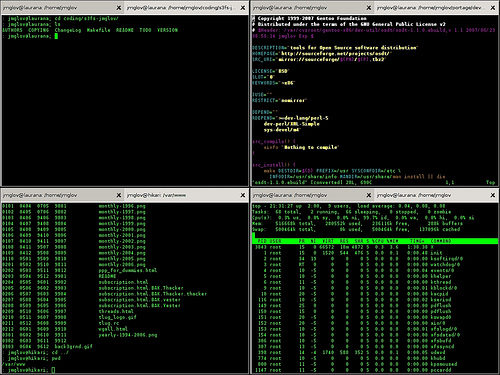Close the /home/jmglov tab next to the portage tab
Screen dimensions: 500x375
pyautogui.click(x=369, y=8)
